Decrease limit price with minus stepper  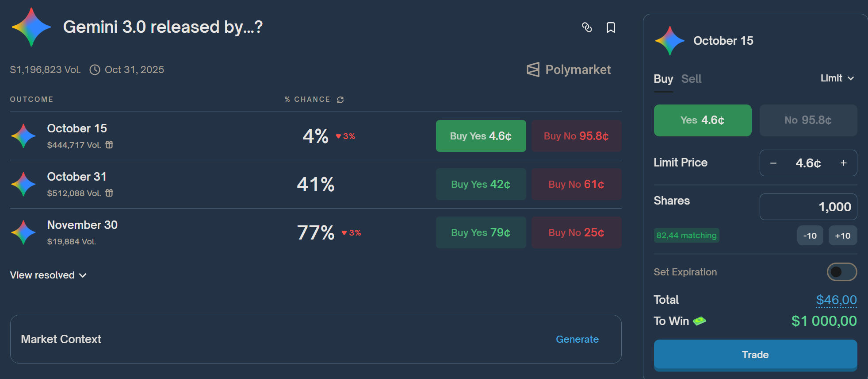[773, 163]
